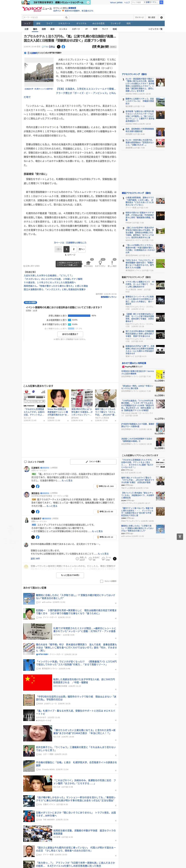Mark 杉浦由美子's comment 参考になった 12

pos(105,537)
